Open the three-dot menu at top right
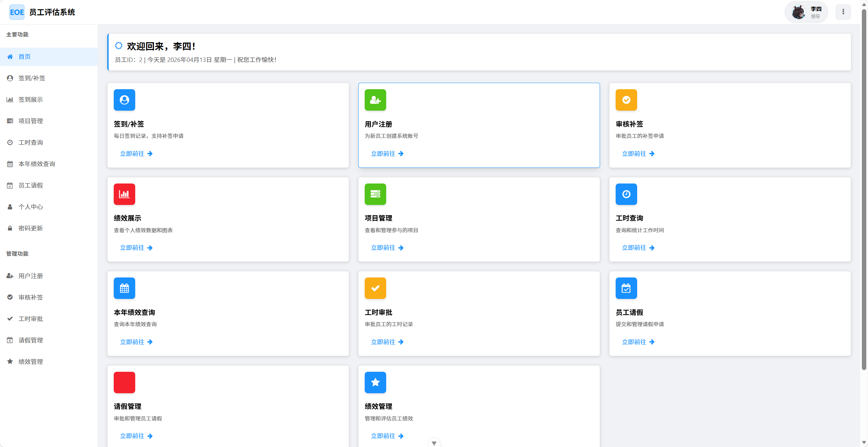The width and height of the screenshot is (868, 447). pos(843,12)
